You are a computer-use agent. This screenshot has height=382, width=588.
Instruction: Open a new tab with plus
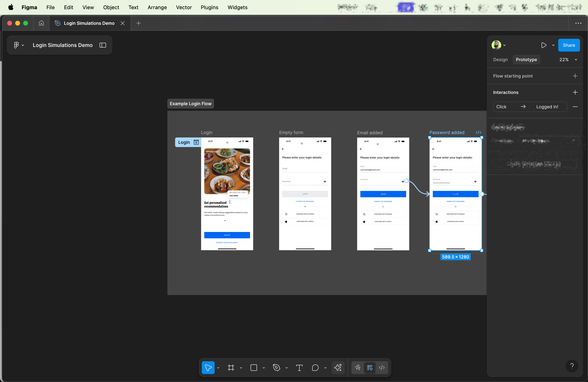click(139, 23)
